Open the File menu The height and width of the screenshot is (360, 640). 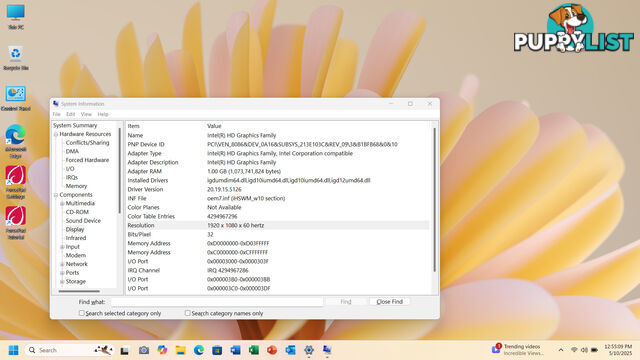click(x=57, y=114)
